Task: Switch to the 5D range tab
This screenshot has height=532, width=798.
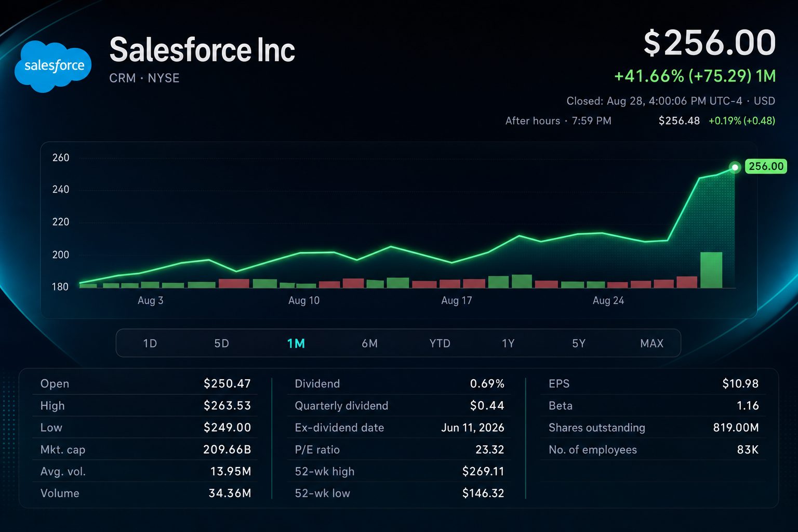Action: 222,343
